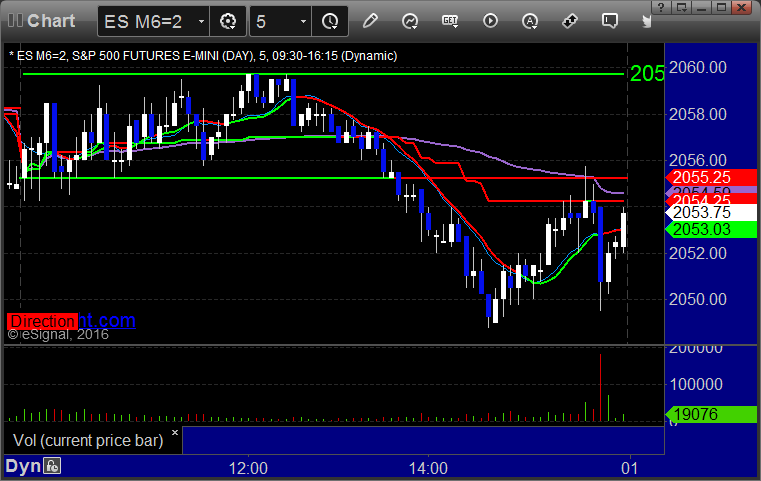761x481 pixels.
Task: Click the help question mark button
Action: coord(661,7)
